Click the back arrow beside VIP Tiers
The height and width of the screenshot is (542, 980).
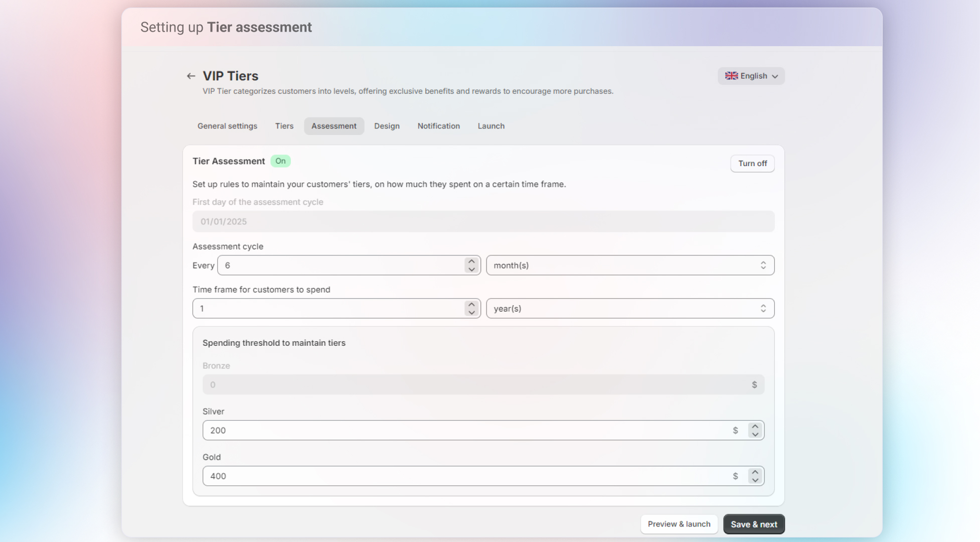click(x=191, y=76)
